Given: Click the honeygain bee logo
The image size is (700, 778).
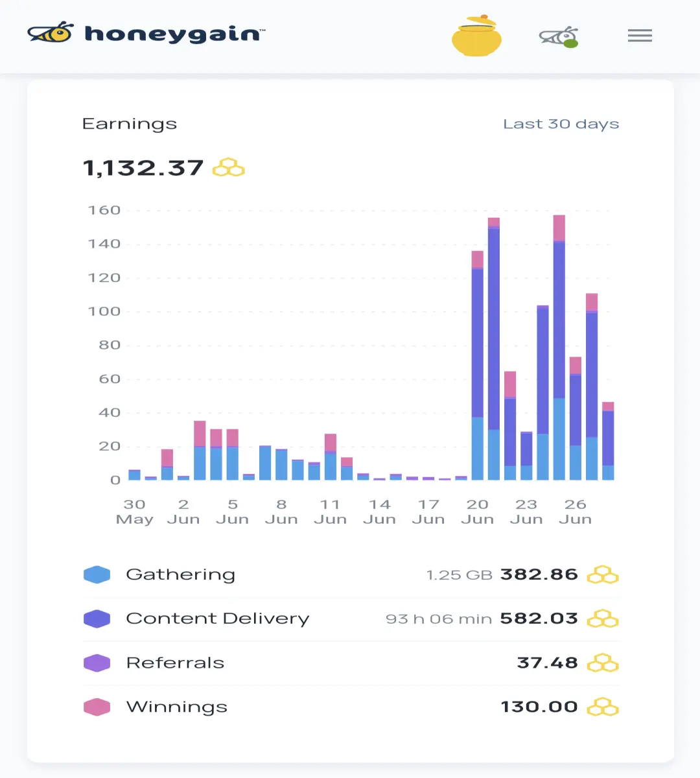Looking at the screenshot, I should (x=51, y=32).
